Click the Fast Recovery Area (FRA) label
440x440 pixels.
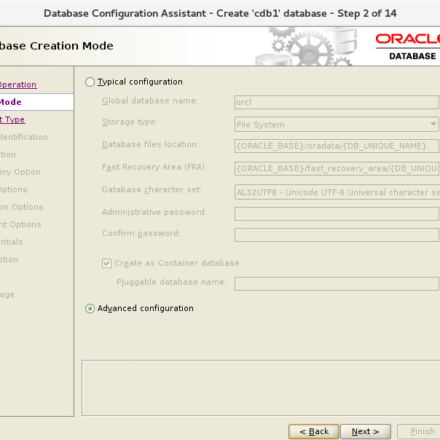[x=154, y=167]
